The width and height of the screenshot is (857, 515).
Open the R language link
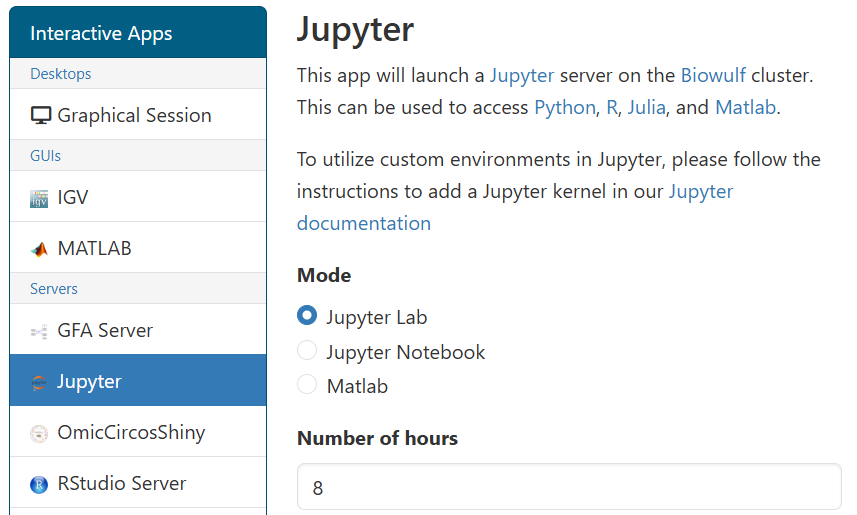[x=612, y=107]
